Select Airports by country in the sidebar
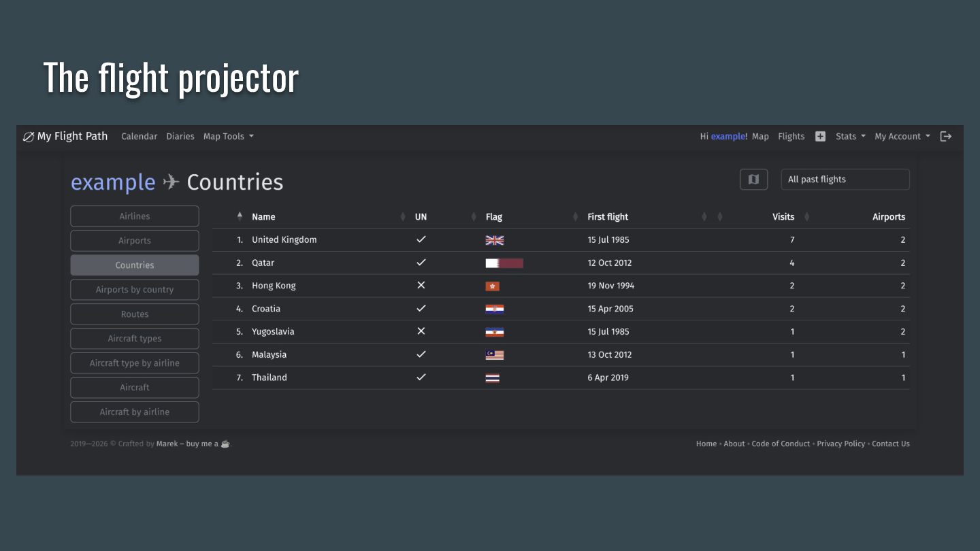The image size is (980, 551). point(135,290)
